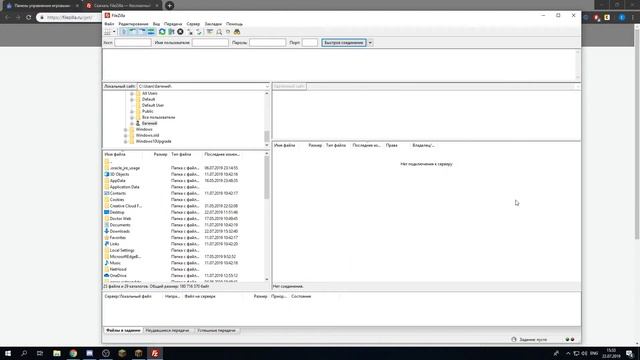Open the Помощь menu
Viewport: 640px width, 360px height.
pyautogui.click(x=234, y=24)
